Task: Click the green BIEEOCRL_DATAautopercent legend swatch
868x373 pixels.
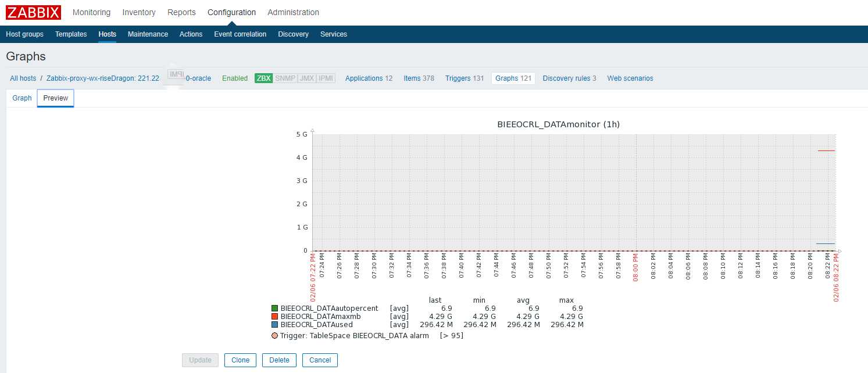Action: tap(274, 309)
